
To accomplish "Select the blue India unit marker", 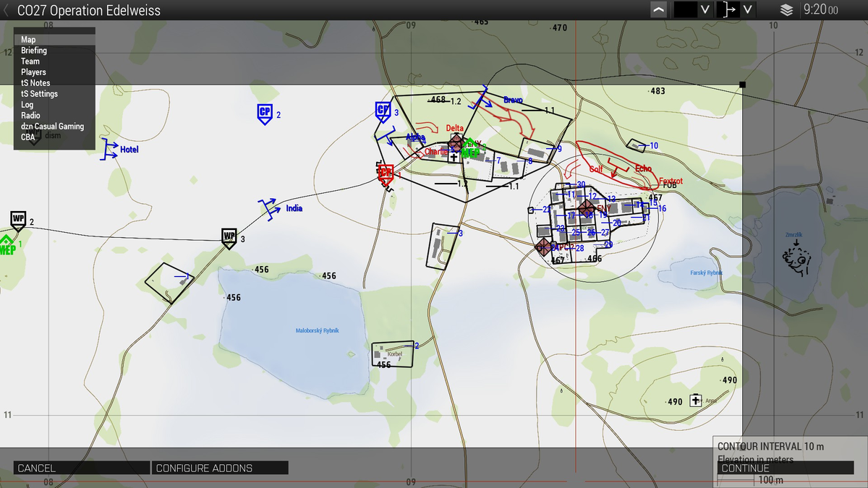I will 271,208.
